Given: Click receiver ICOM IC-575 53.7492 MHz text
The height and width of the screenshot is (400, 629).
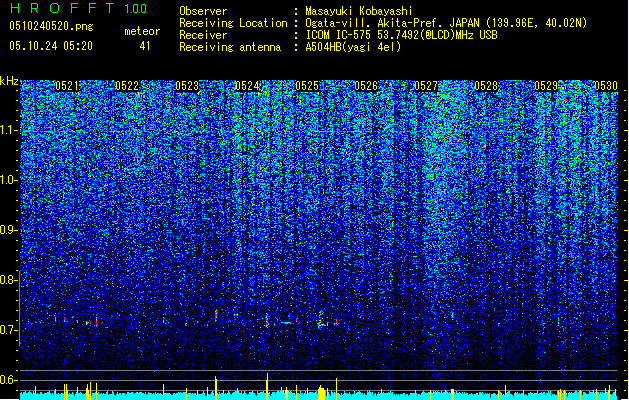Looking at the screenshot, I should 401,35.
